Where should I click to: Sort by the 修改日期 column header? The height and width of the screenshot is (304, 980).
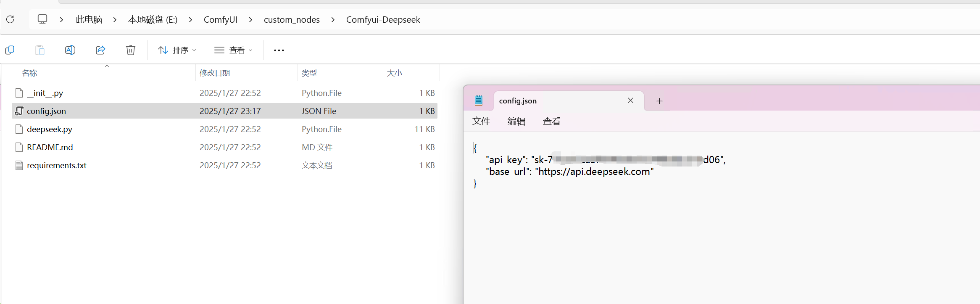tap(215, 73)
